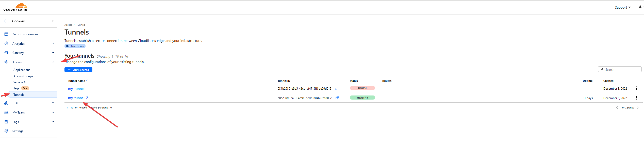Viewport: 644px width, 160px height.
Task: Click the book icon in Learn more
Action: [68, 46]
